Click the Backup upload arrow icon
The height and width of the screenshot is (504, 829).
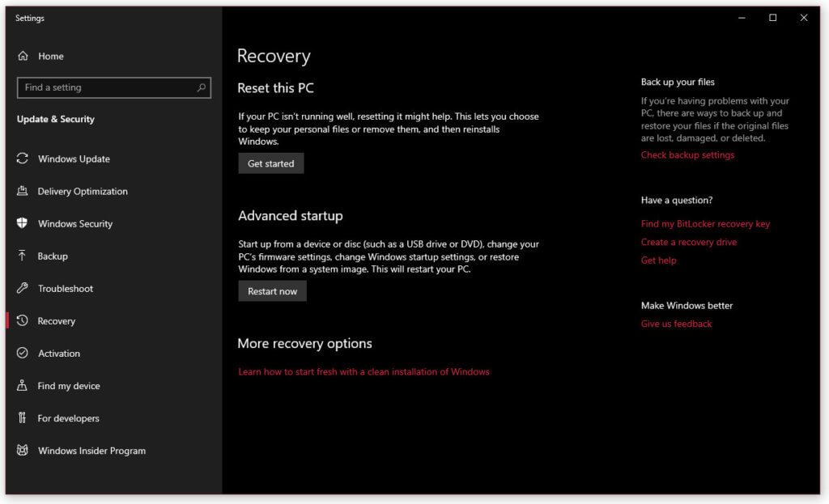click(x=22, y=256)
